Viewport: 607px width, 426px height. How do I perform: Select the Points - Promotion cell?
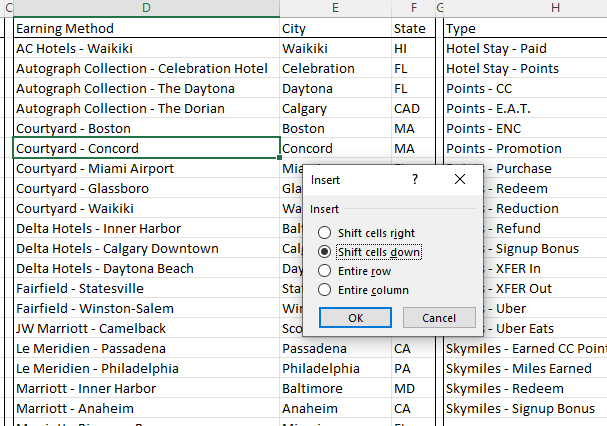click(525, 148)
